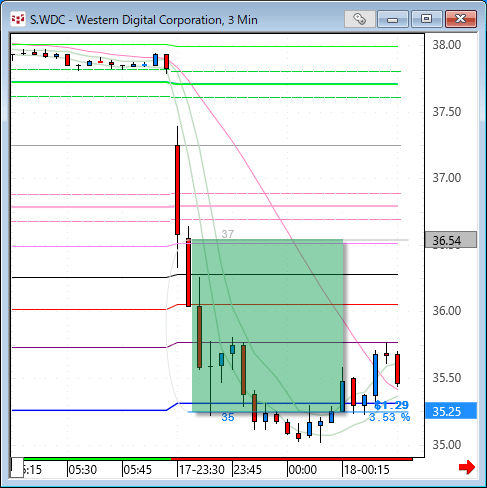This screenshot has height=488, width=487.
Task: Click the 17-23:30 time axis label
Action: point(202,470)
